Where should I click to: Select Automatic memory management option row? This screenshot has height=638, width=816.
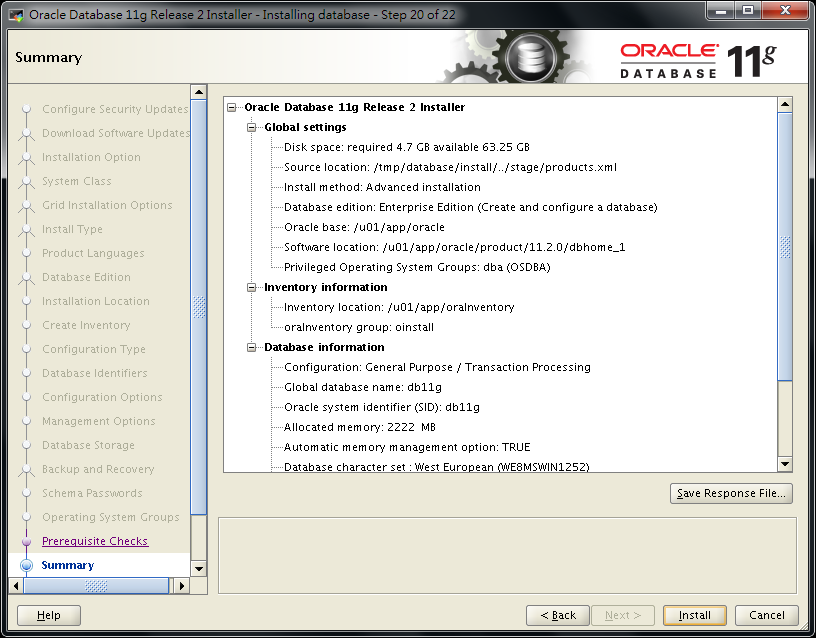407,447
